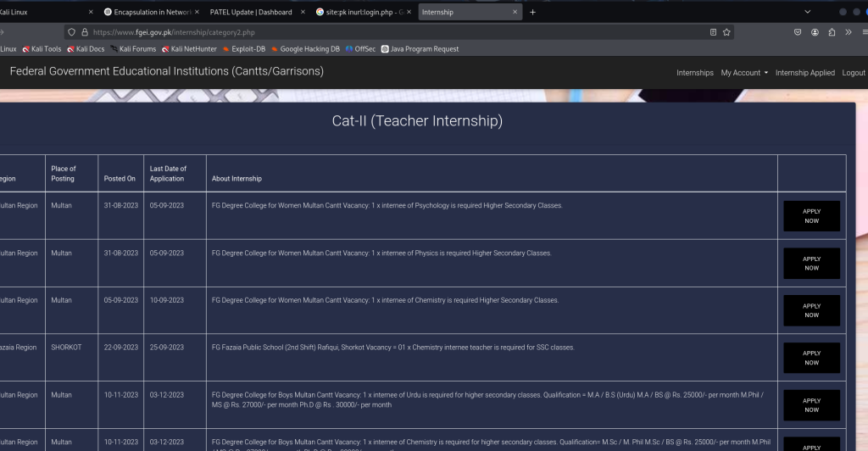Click the Logout nav link
This screenshot has height=451, width=868.
click(x=853, y=73)
